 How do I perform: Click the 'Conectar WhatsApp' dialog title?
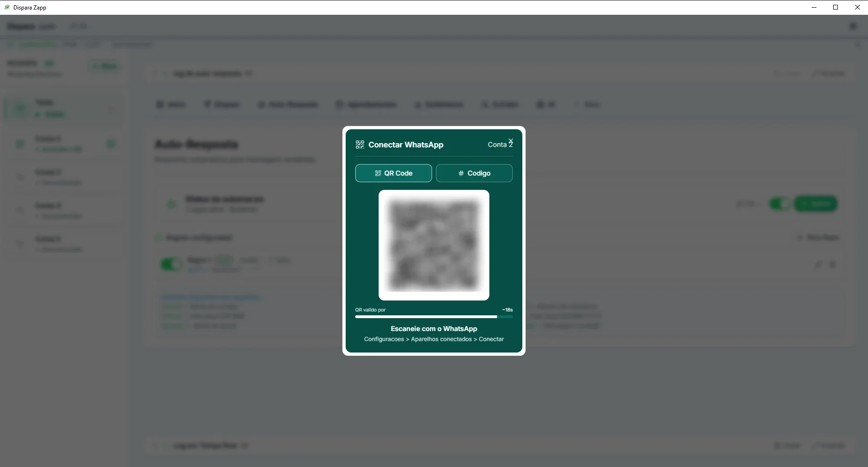(406, 145)
